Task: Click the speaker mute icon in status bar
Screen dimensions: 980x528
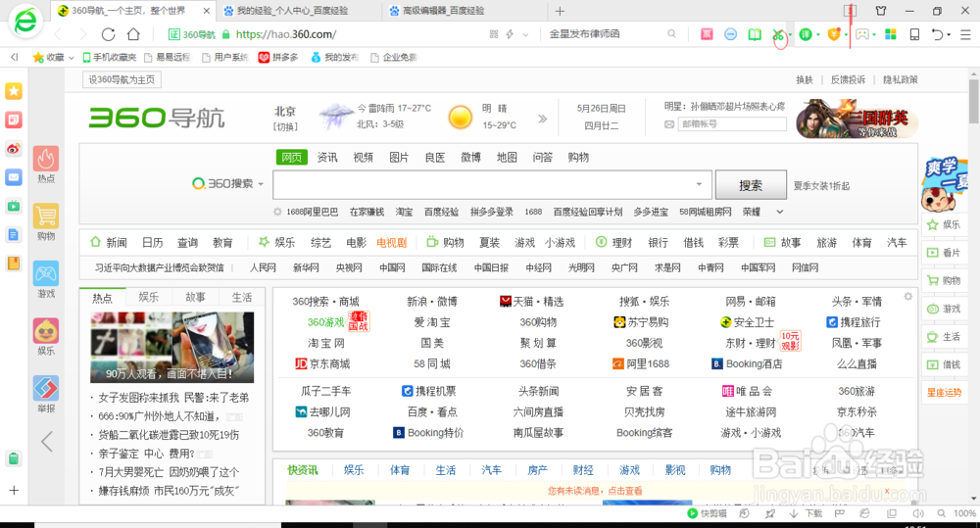Action: point(917,513)
